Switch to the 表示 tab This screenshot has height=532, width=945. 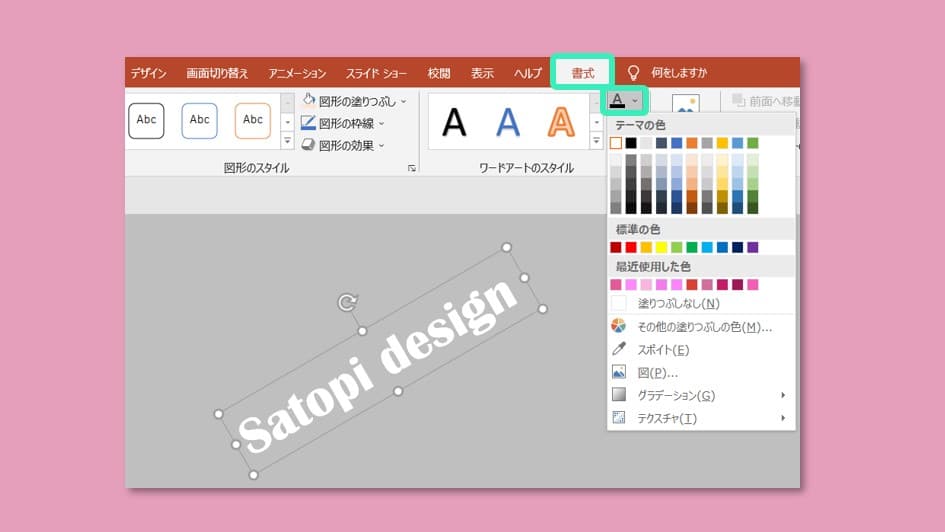coord(482,73)
